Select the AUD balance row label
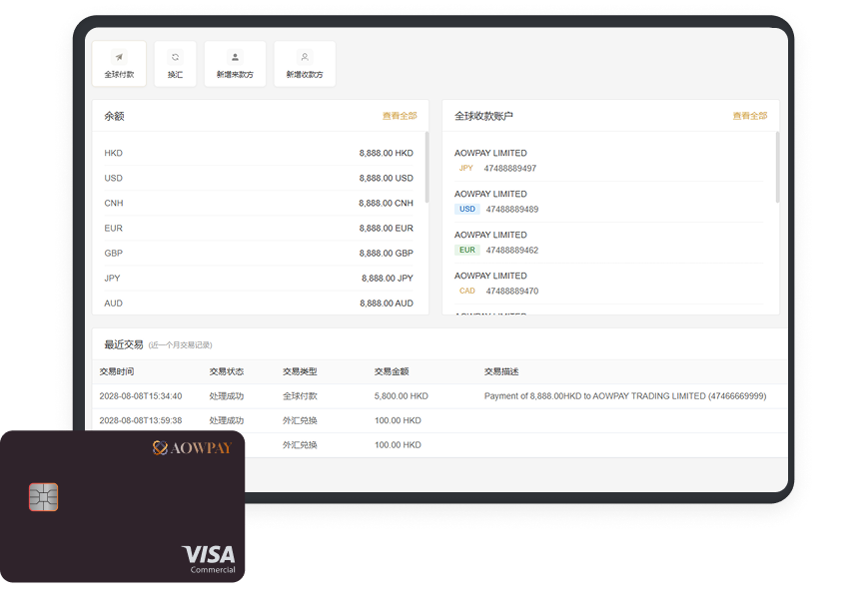The width and height of the screenshot is (857, 616). (x=113, y=304)
